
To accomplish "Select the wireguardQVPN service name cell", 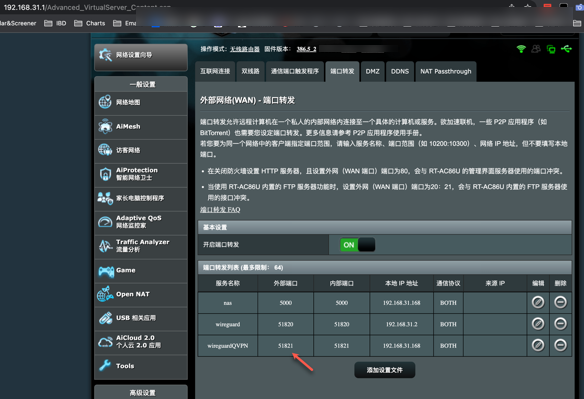I will pos(228,346).
